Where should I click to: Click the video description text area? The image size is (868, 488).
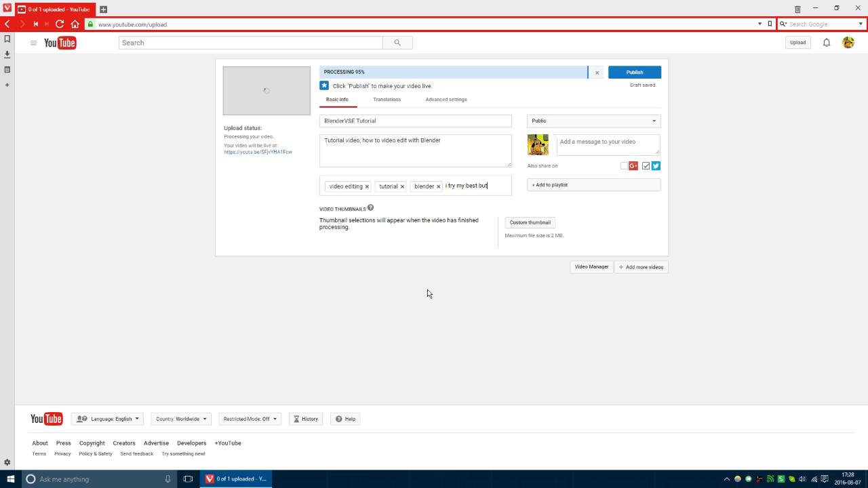coord(416,150)
